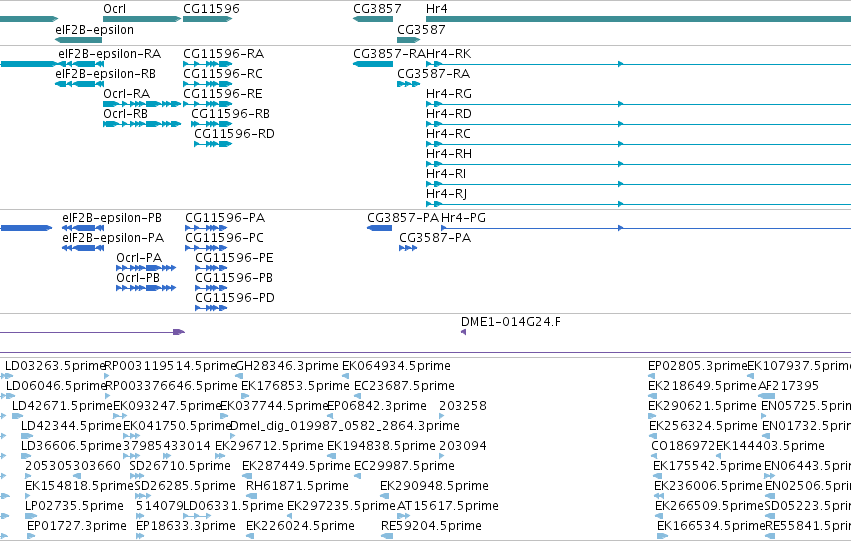Select the 203258 feature label
The height and width of the screenshot is (541, 851).
click(x=463, y=406)
